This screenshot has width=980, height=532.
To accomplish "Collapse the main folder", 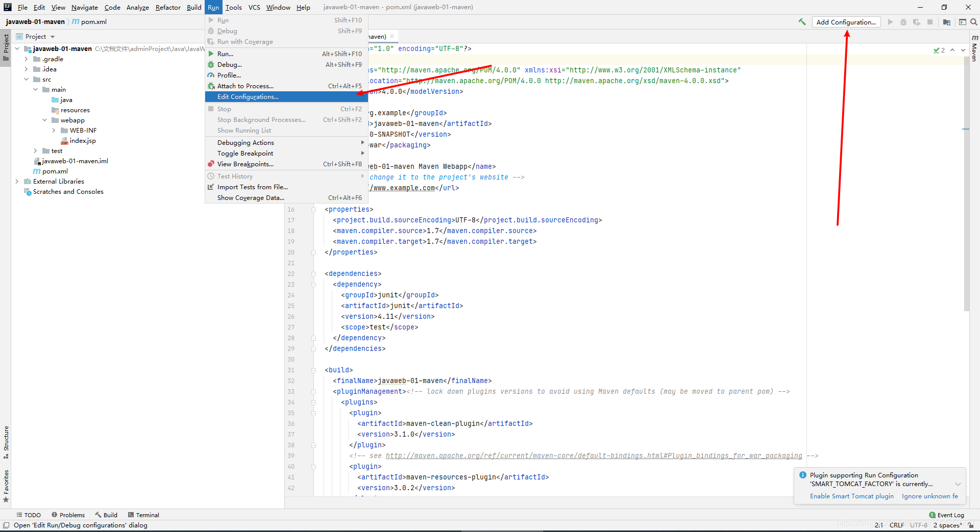I will coord(36,90).
